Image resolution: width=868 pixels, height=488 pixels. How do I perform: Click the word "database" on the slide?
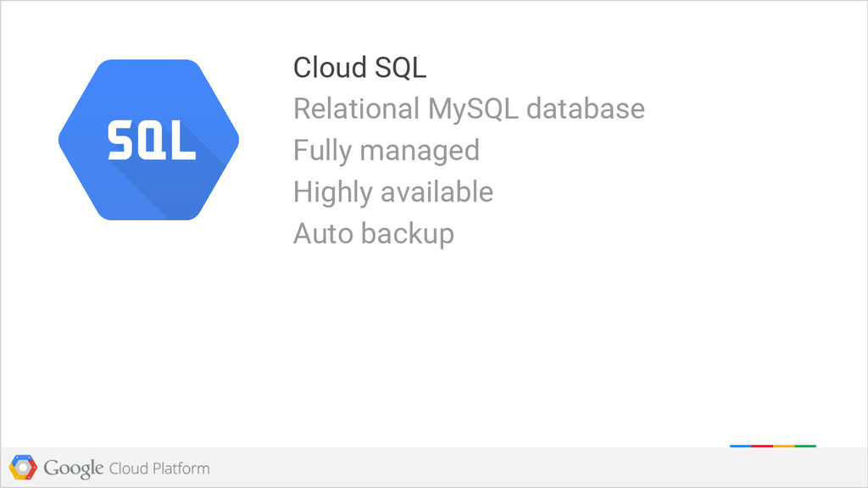click(x=586, y=109)
